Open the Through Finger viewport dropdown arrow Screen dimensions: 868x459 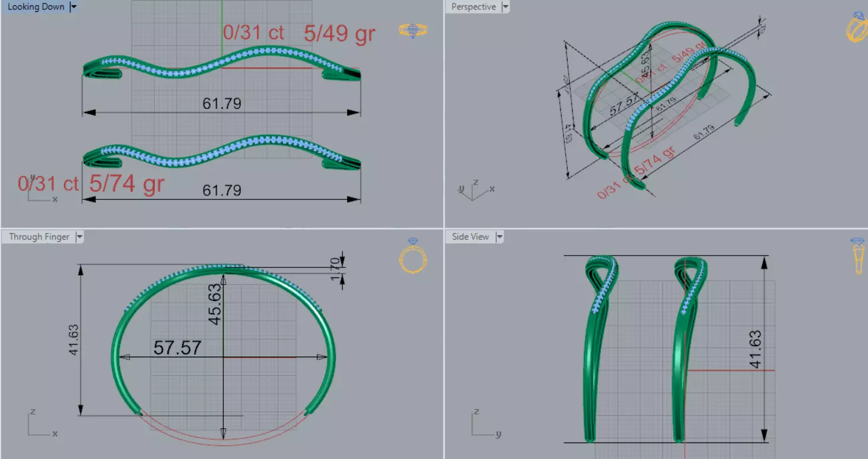coord(80,237)
